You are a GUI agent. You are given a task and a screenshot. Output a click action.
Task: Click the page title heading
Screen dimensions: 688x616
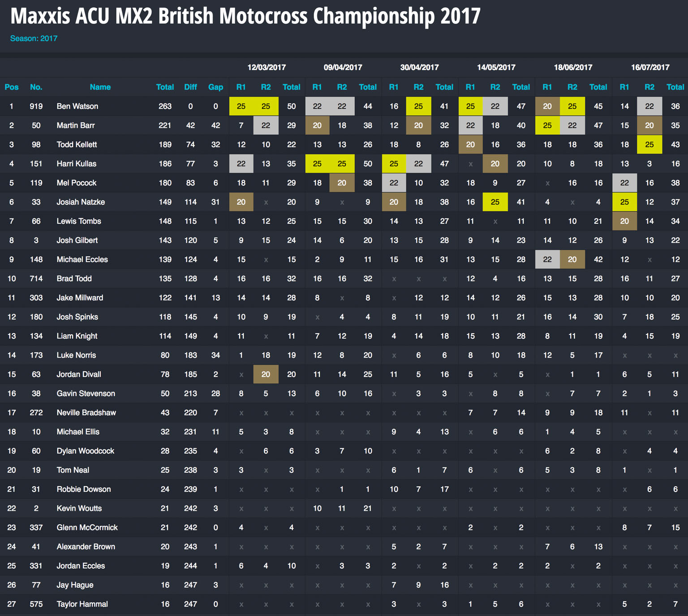(245, 16)
